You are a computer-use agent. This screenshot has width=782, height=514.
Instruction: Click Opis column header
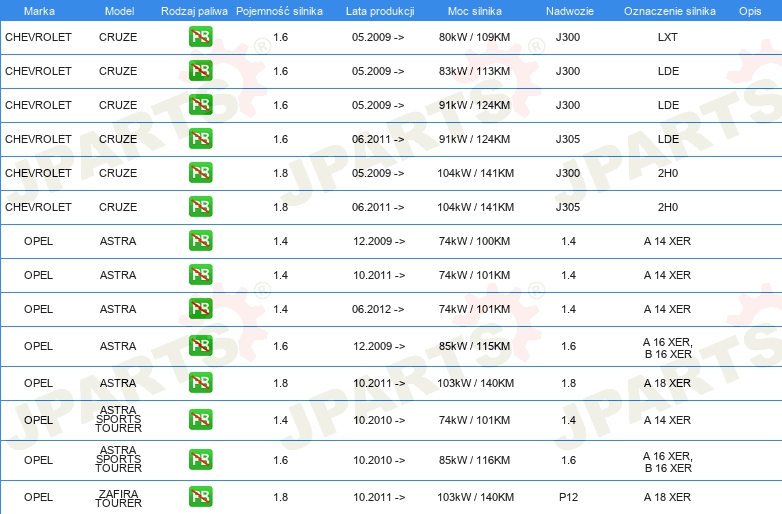click(750, 11)
